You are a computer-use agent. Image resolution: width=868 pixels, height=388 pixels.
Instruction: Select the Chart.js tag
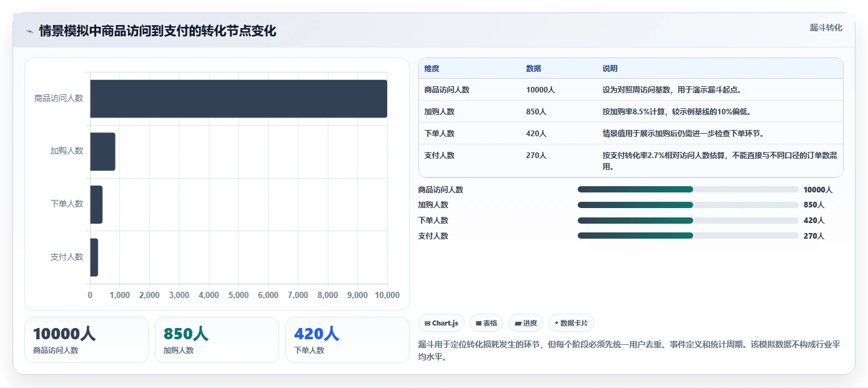point(441,323)
